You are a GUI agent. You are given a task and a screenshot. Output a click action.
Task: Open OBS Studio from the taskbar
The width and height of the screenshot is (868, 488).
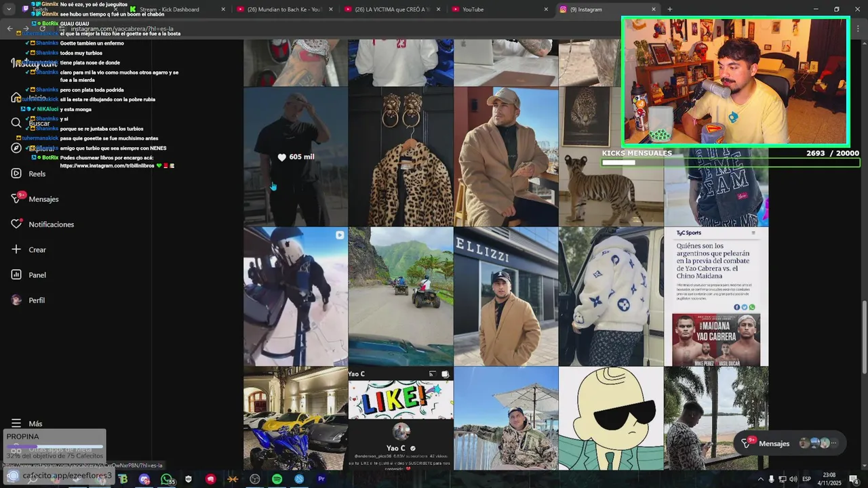[254, 479]
